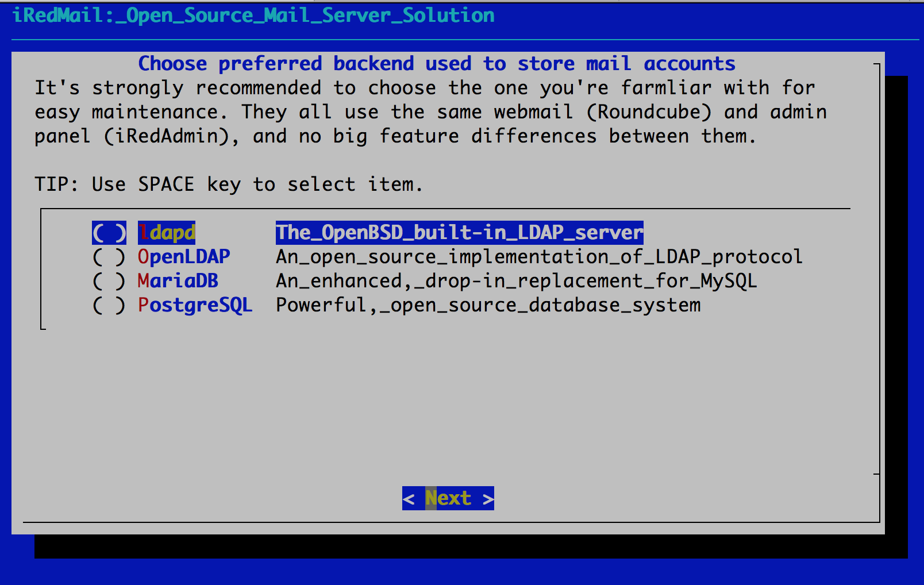
Task: Click the right angle bracket of Next
Action: click(x=488, y=498)
